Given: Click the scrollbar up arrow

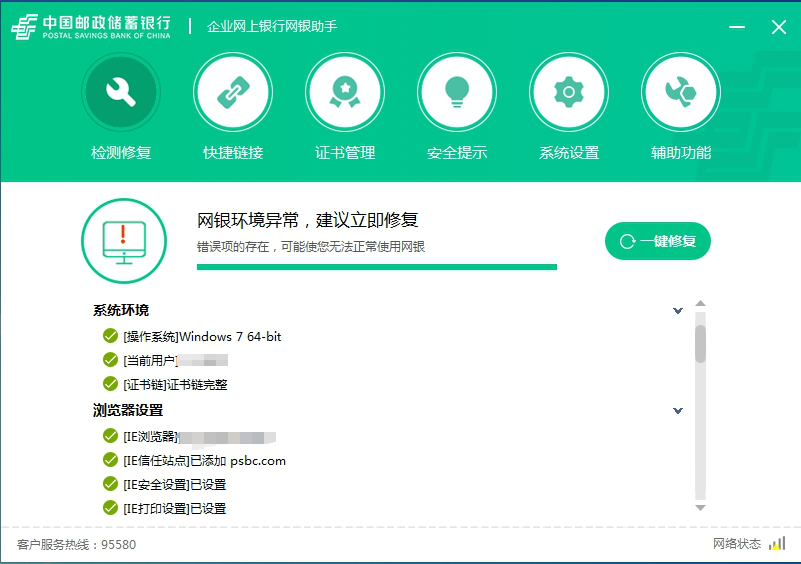Looking at the screenshot, I should 700,303.
